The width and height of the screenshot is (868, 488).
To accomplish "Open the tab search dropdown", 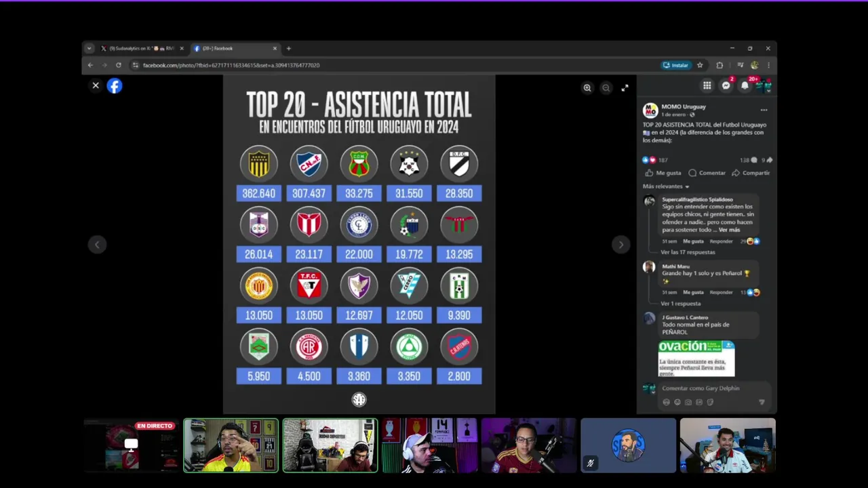I will [x=89, y=49].
